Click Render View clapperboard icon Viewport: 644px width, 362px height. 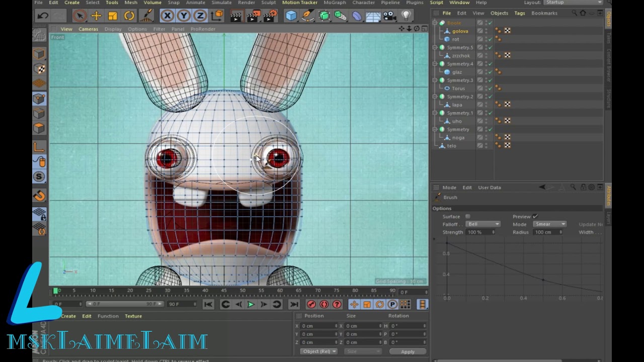(x=236, y=16)
